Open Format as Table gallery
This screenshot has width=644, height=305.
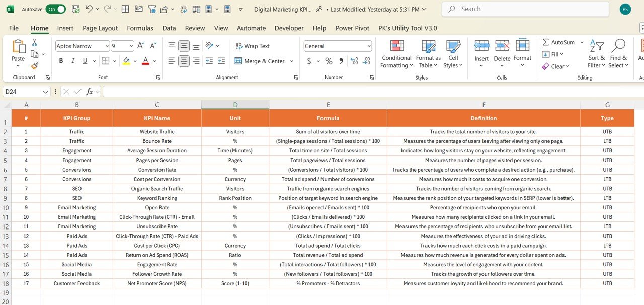point(428,54)
